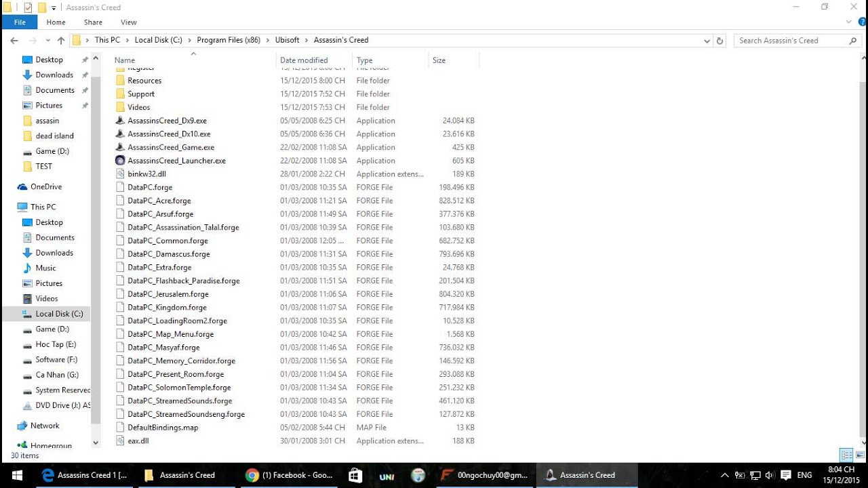Click the Support folder icon

(120, 94)
